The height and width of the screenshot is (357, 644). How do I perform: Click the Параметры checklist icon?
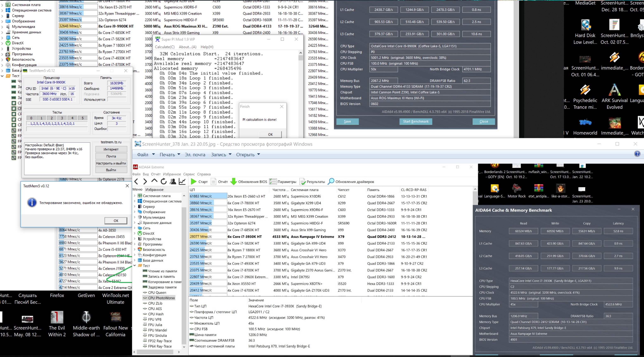pos(273,182)
